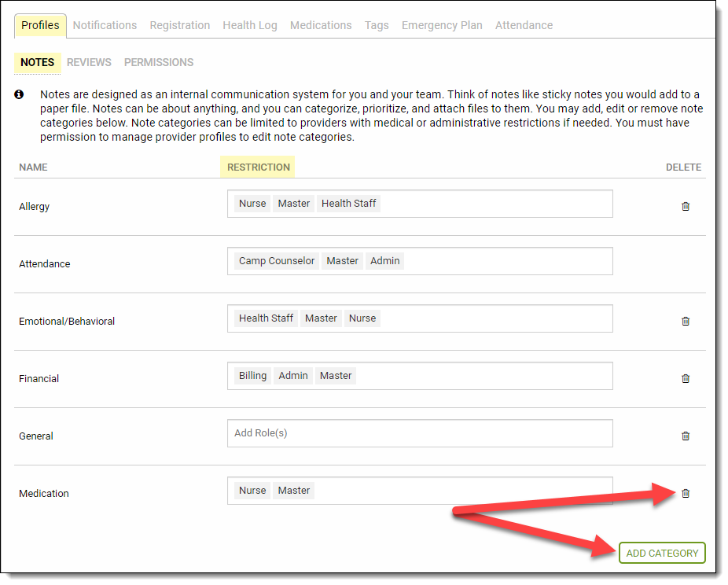Select the Nurse tag in Medication row
The width and height of the screenshot is (728, 585).
pos(252,491)
